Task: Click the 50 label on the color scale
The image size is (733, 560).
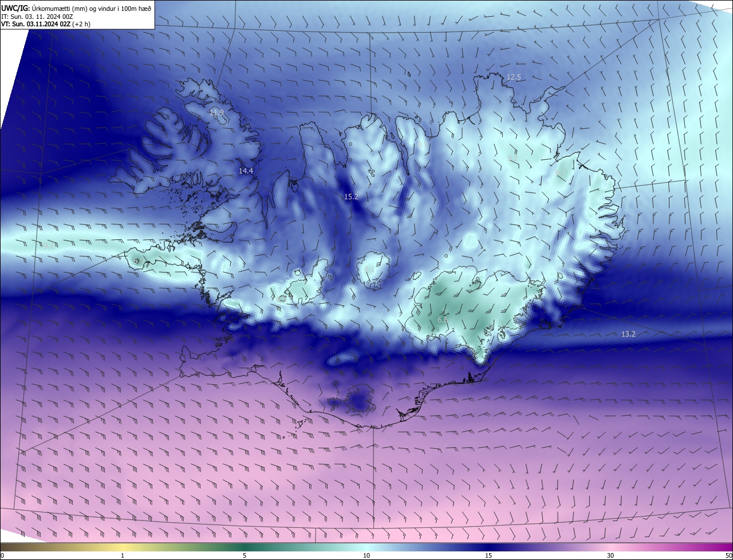Action: click(728, 555)
